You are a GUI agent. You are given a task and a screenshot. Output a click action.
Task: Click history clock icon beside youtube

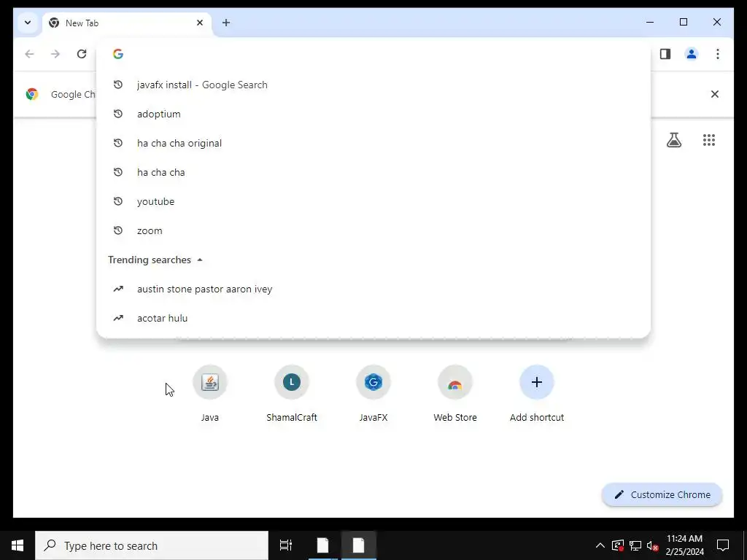point(118,201)
